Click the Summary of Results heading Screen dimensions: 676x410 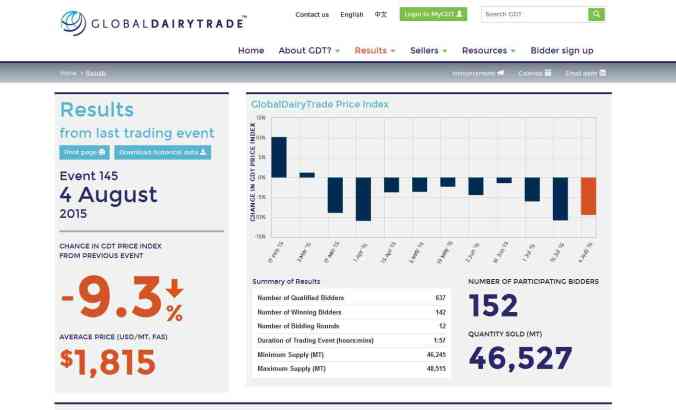coord(286,282)
